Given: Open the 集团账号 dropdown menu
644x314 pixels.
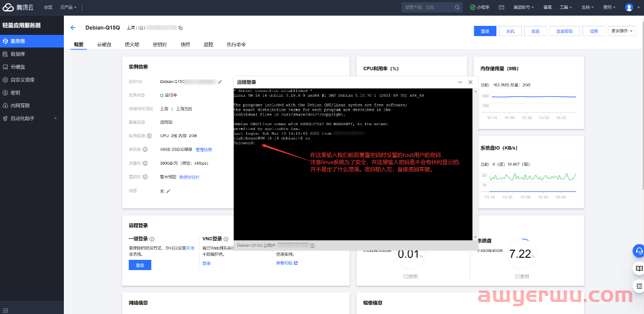Looking at the screenshot, I should pos(524,7).
